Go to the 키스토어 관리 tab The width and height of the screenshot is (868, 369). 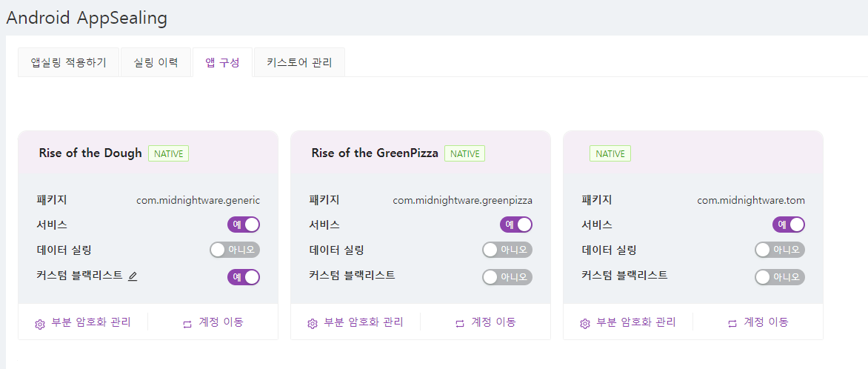coord(299,63)
